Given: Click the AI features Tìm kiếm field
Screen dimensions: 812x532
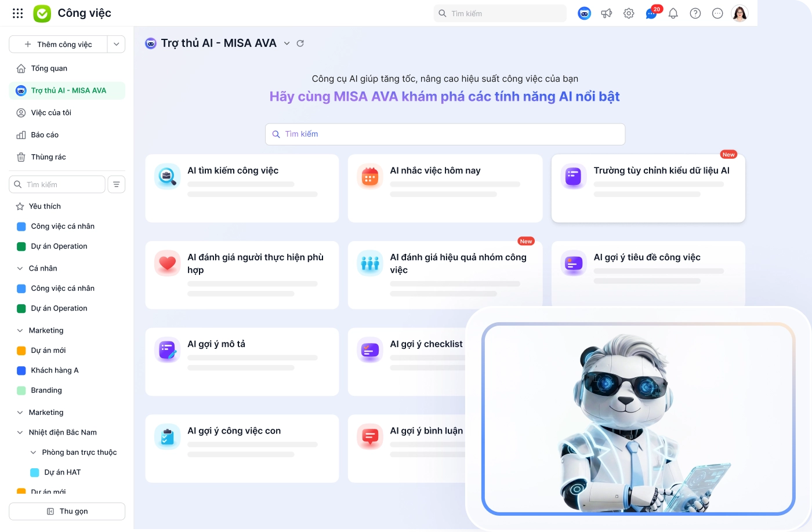Looking at the screenshot, I should tap(445, 134).
